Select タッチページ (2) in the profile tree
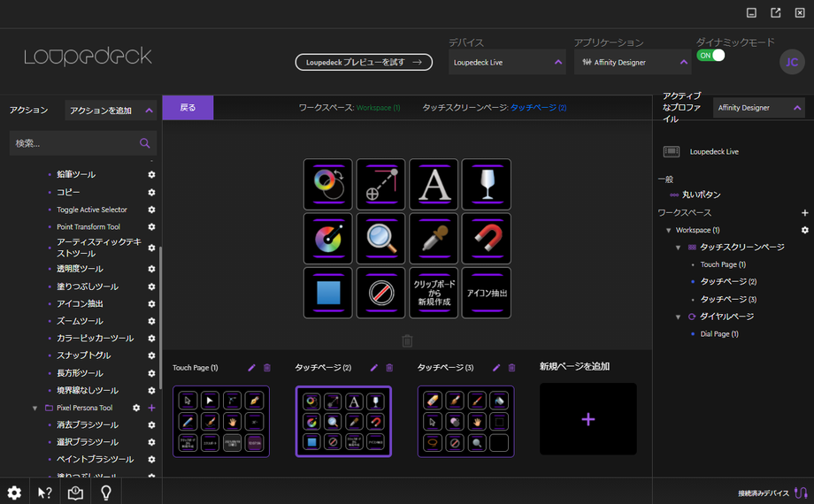The image size is (814, 504). pos(728,281)
